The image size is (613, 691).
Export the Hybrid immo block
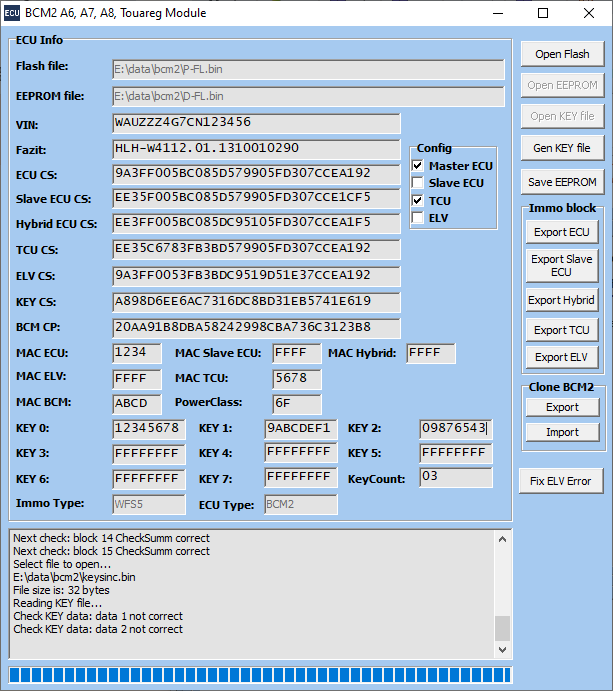(x=562, y=300)
